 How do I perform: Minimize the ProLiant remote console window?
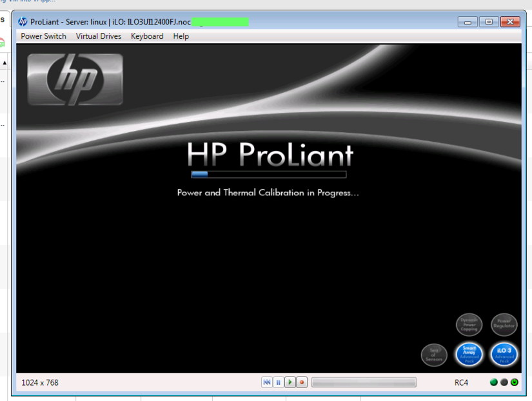click(468, 22)
